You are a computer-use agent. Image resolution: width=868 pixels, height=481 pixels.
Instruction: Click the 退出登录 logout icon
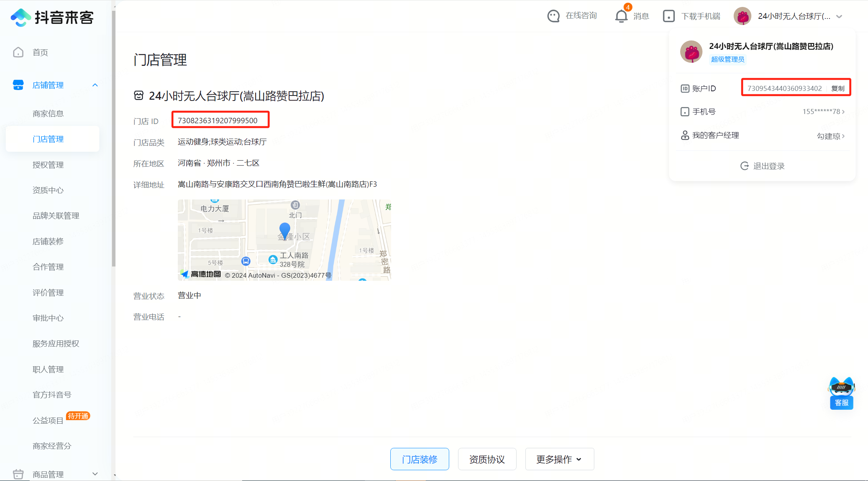point(744,166)
